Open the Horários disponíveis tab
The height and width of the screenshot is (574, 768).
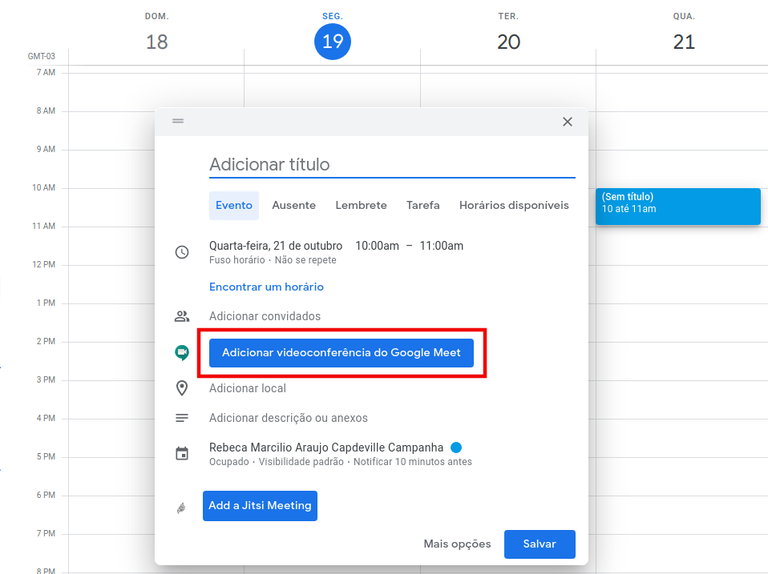point(514,205)
